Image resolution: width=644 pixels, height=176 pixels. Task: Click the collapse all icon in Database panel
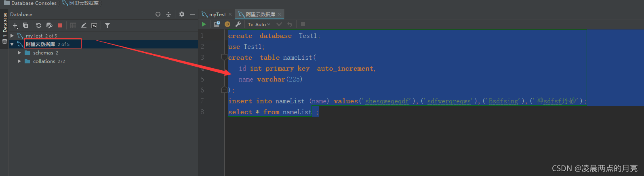(168, 14)
